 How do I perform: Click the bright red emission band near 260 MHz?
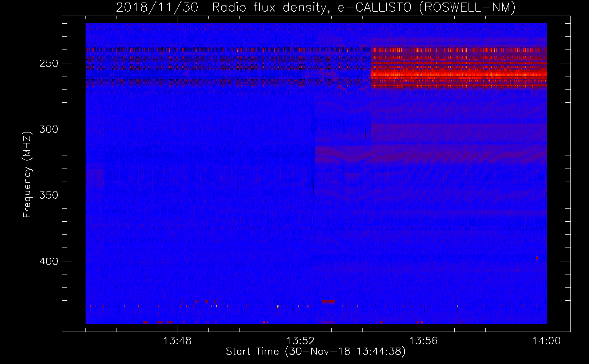pos(459,74)
